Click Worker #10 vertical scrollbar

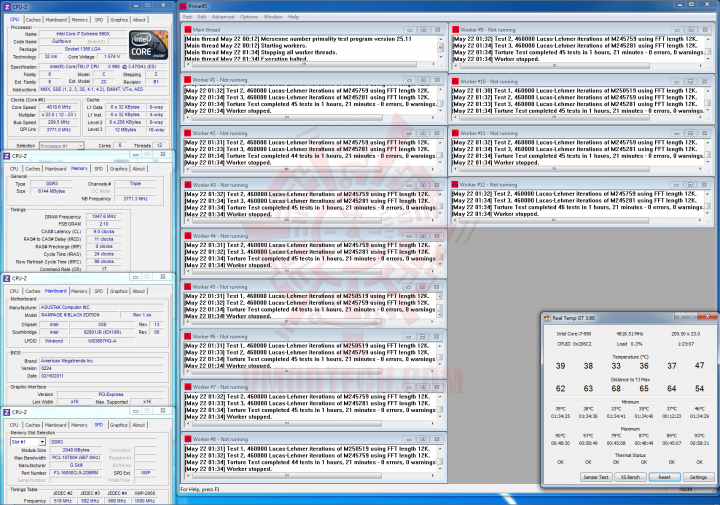[x=707, y=101]
